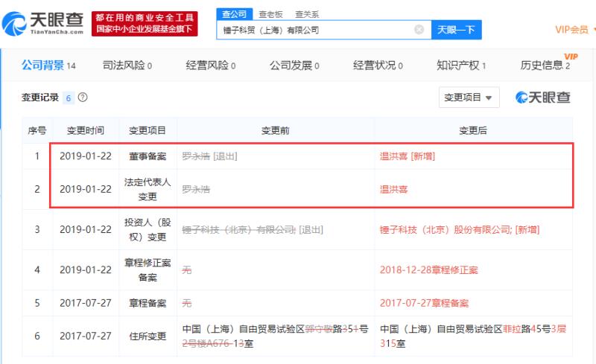The height and width of the screenshot is (364, 596).
Task: Select the 历史信息 VIP tab
Action: click(x=545, y=66)
